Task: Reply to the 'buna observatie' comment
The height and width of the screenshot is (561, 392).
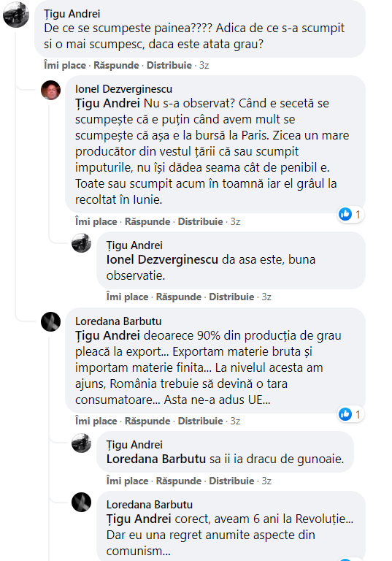Action: (x=178, y=297)
